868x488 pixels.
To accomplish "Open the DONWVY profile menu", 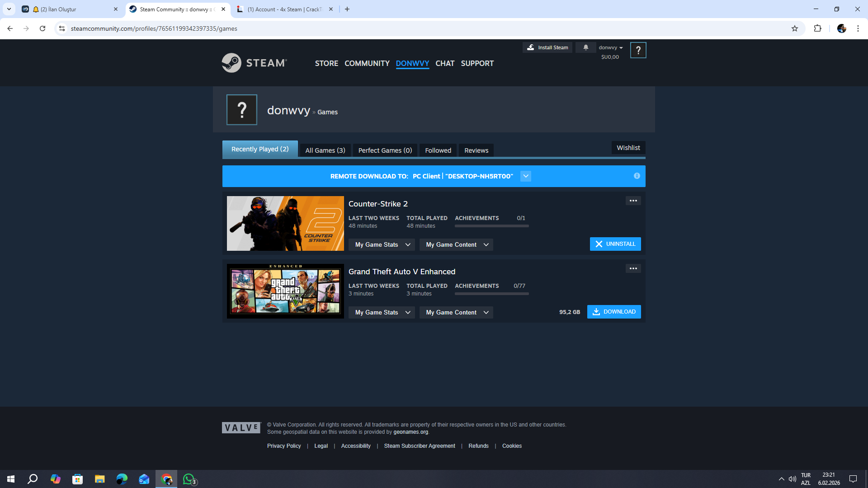I will (x=412, y=63).
